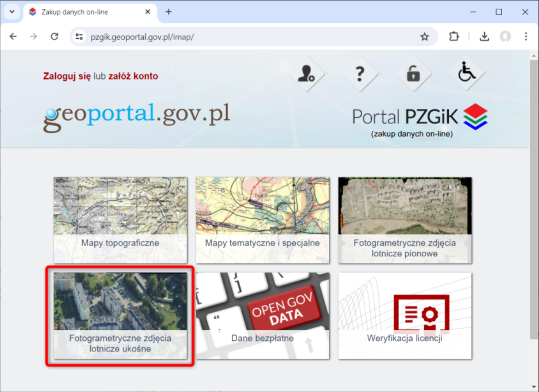This screenshot has width=539, height=392.
Task: Reload the page with the refresh icon
Action: click(54, 36)
